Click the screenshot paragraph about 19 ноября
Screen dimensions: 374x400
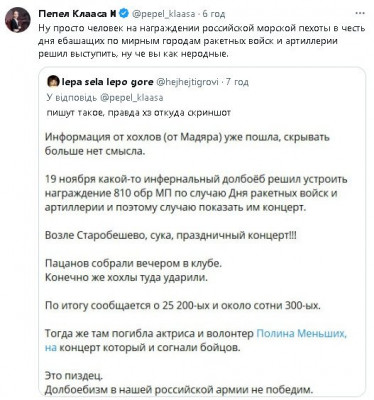pos(196,193)
